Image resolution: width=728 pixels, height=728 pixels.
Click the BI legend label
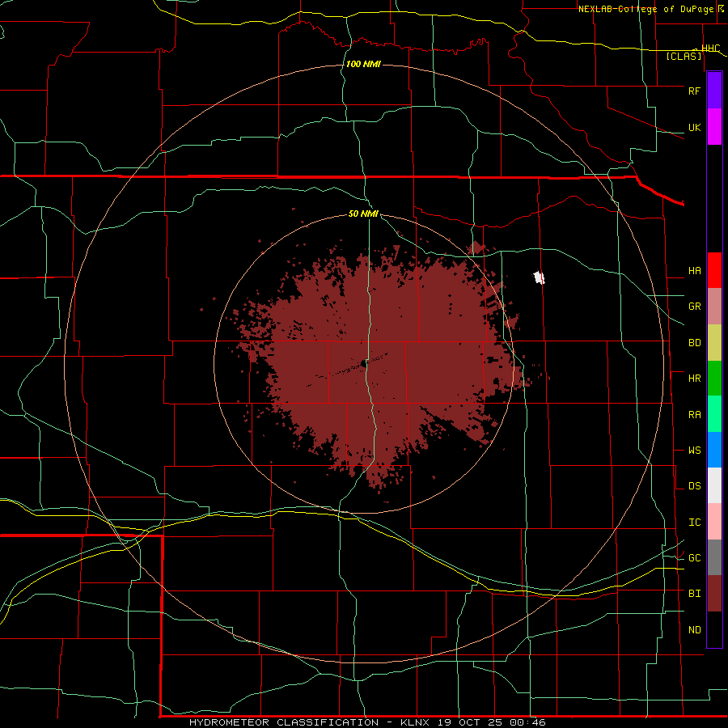694,594
